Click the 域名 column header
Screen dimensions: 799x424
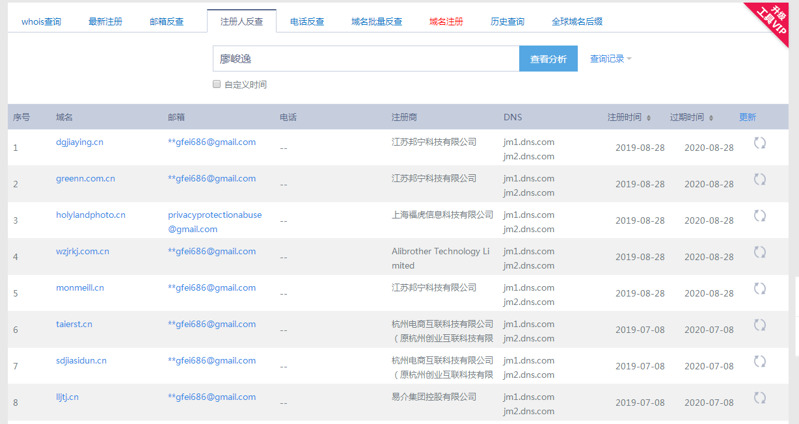pos(64,117)
